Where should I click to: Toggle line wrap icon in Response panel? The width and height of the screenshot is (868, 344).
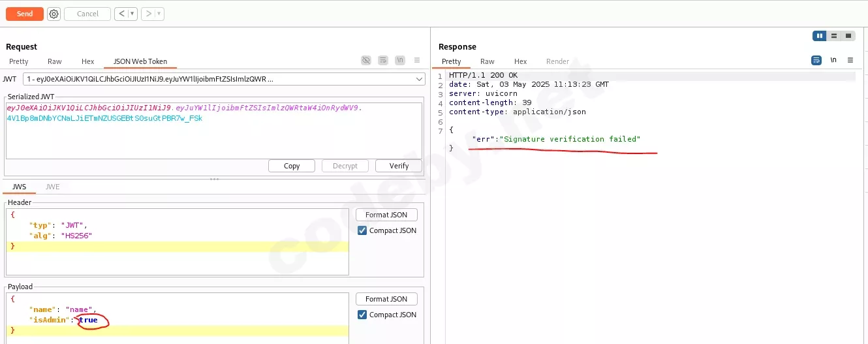click(816, 60)
